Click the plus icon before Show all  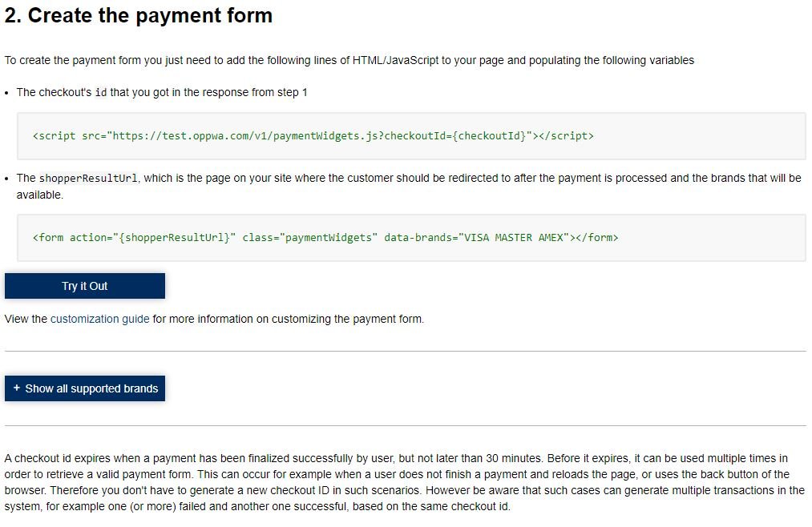click(17, 388)
